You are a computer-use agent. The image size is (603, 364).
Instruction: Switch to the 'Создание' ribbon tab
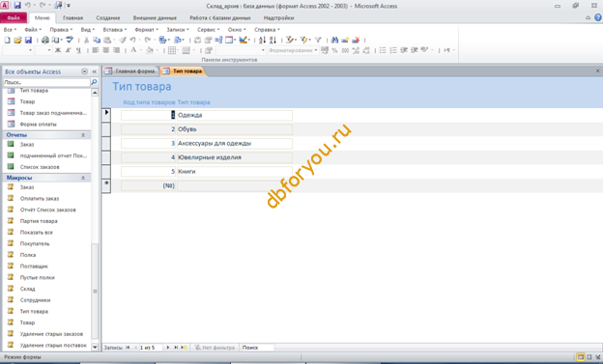(x=108, y=17)
